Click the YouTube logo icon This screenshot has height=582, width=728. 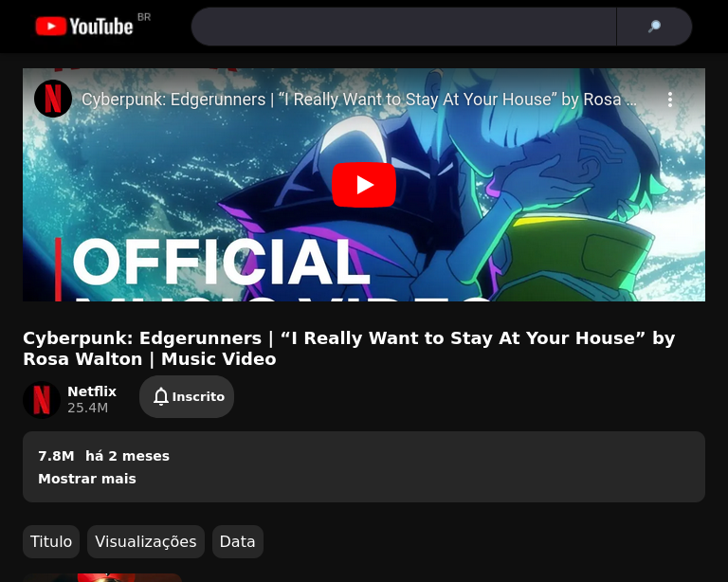50,27
